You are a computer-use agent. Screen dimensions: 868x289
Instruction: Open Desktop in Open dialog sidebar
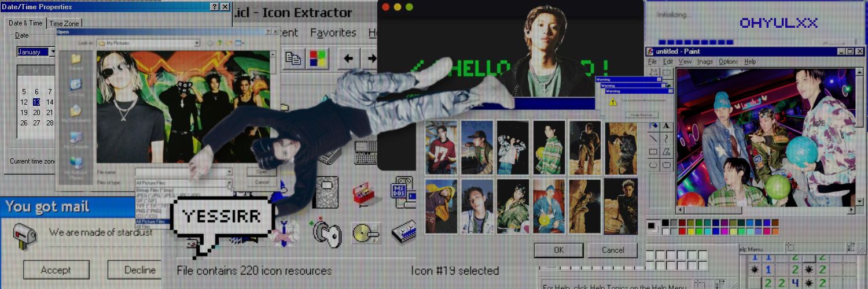point(76,87)
